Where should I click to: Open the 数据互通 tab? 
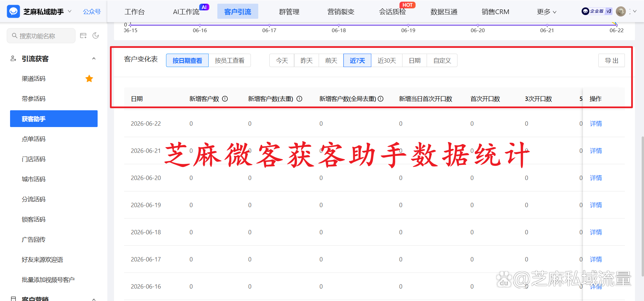click(444, 12)
